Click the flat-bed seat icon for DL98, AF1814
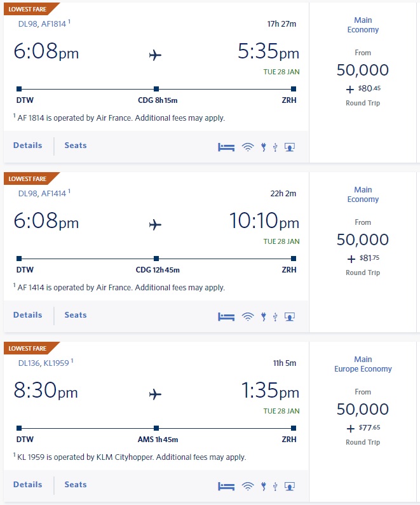Viewport: 420px width, 505px height. (x=226, y=147)
